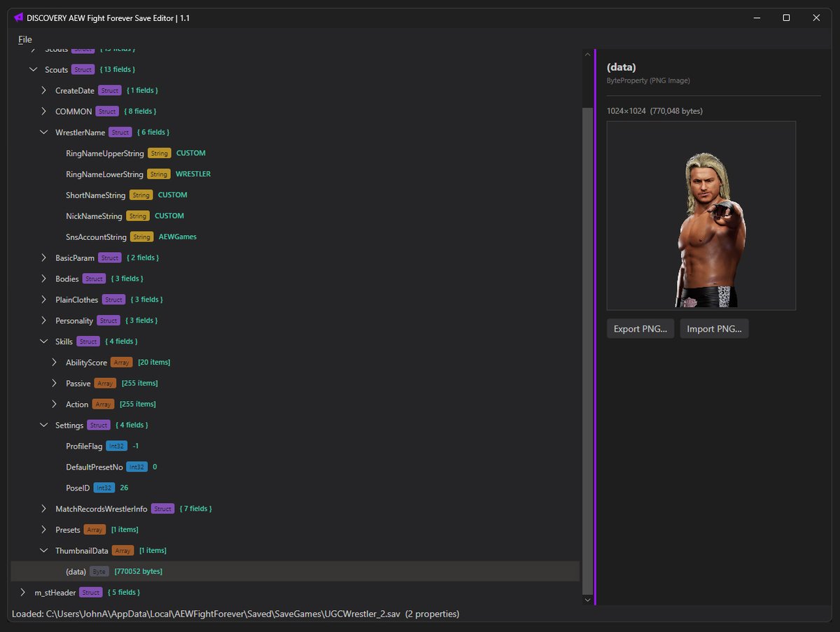Select the SnsAccountString row

pyautogui.click(x=295, y=237)
